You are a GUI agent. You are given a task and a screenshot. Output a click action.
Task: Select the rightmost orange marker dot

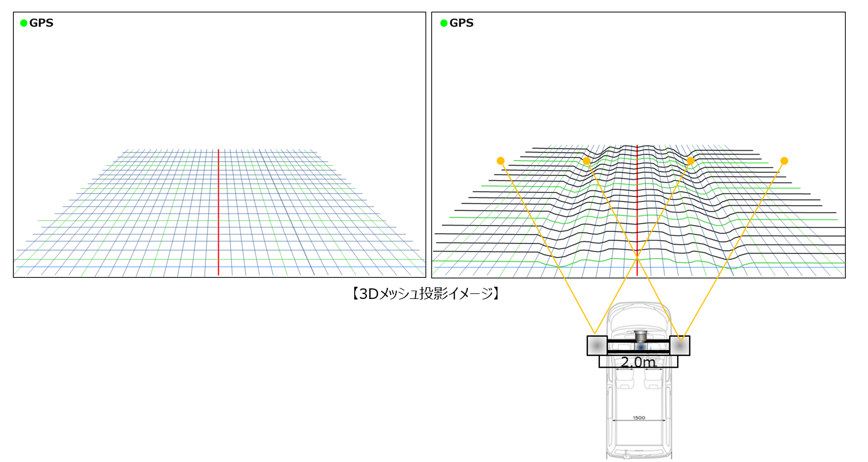point(784,161)
